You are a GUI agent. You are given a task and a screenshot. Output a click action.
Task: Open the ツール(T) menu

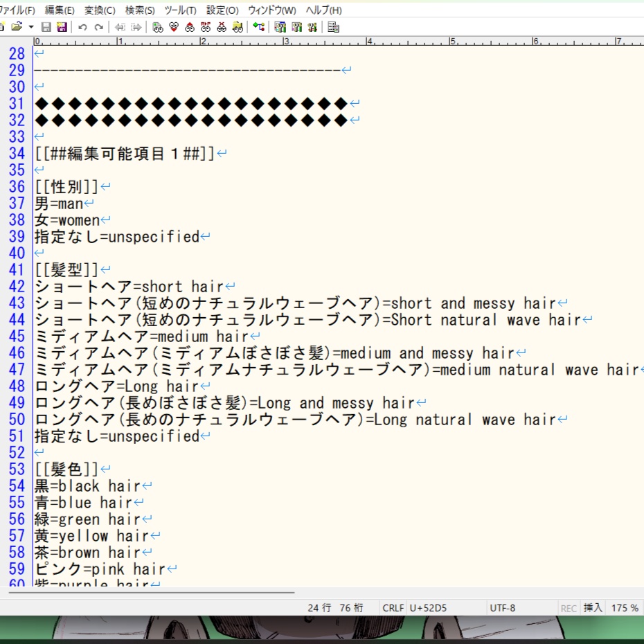click(180, 10)
